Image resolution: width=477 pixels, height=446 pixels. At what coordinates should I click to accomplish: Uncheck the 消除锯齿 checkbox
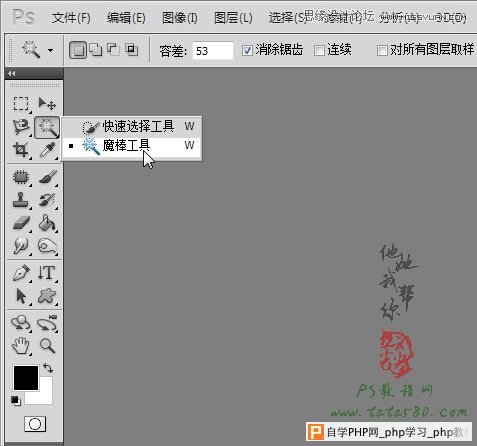pyautogui.click(x=247, y=51)
